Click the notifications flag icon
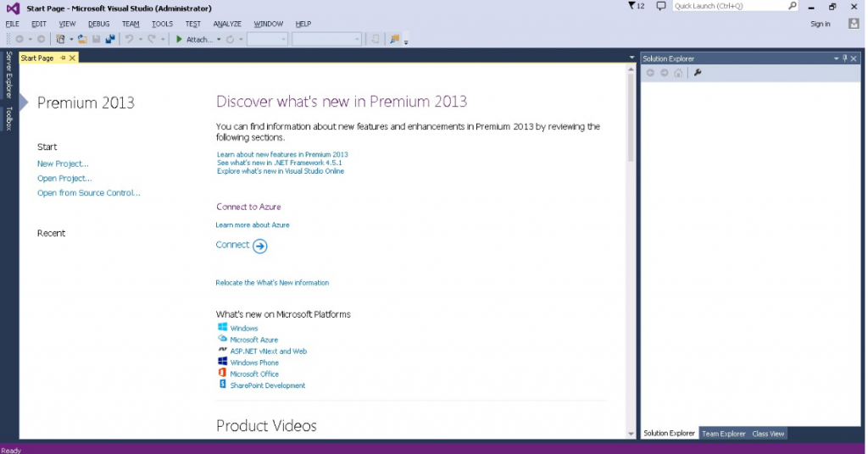This screenshot has height=454, width=868. point(632,6)
